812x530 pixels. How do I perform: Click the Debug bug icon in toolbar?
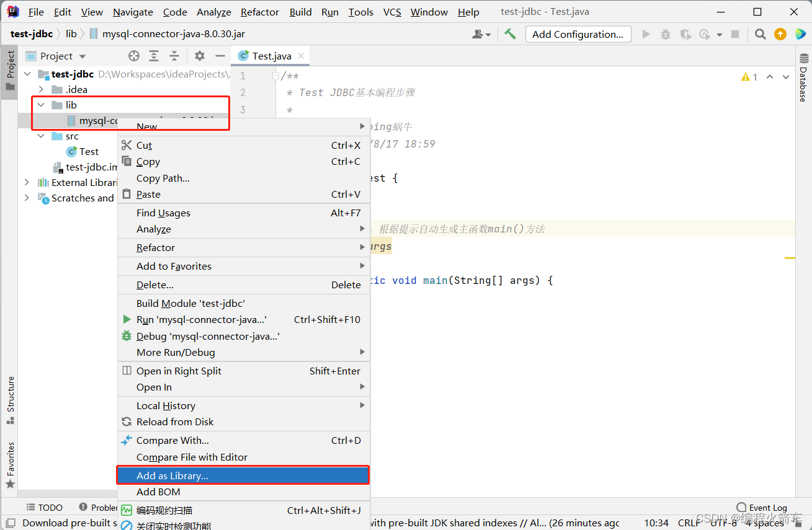[666, 34]
